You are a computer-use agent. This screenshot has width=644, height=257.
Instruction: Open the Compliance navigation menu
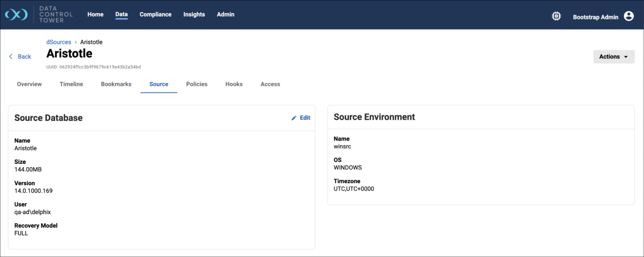tap(155, 15)
